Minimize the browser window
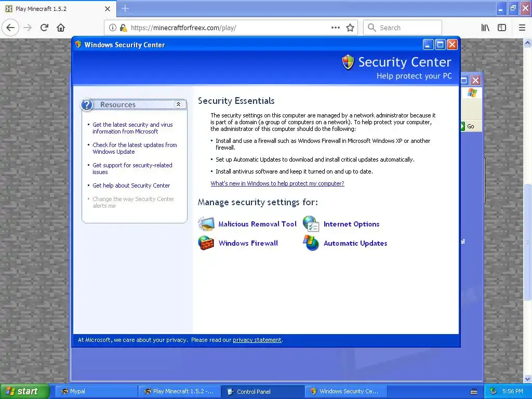 500,8
